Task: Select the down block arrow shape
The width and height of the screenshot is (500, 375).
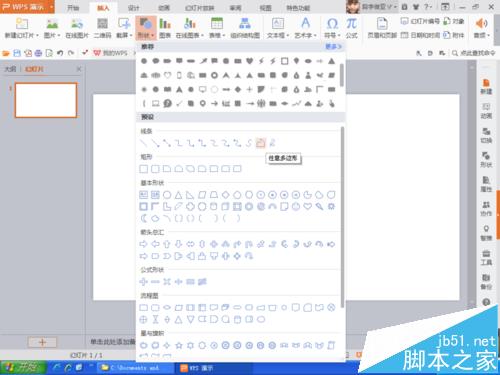Action: (x=179, y=244)
